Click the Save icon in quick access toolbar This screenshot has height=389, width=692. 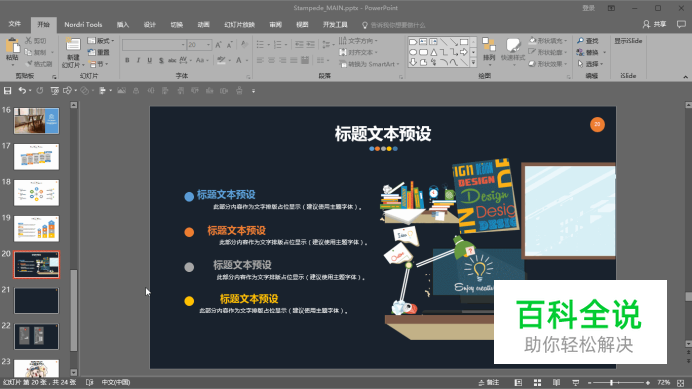(x=8, y=91)
